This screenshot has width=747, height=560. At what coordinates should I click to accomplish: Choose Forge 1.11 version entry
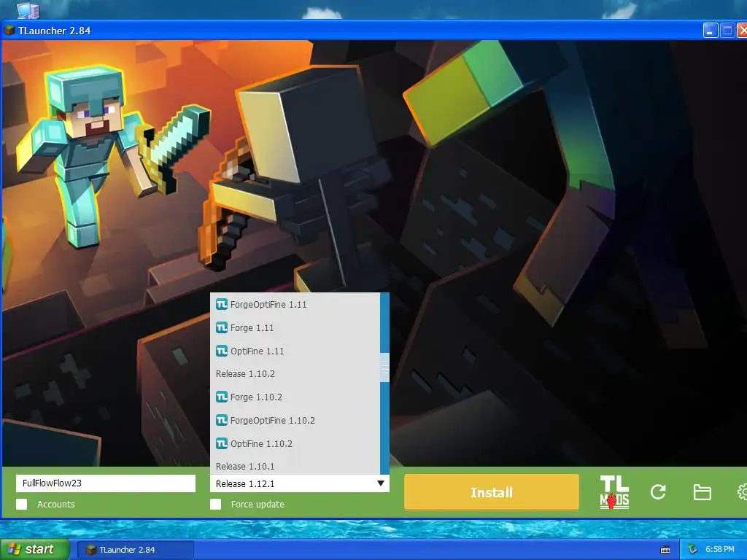pos(295,327)
